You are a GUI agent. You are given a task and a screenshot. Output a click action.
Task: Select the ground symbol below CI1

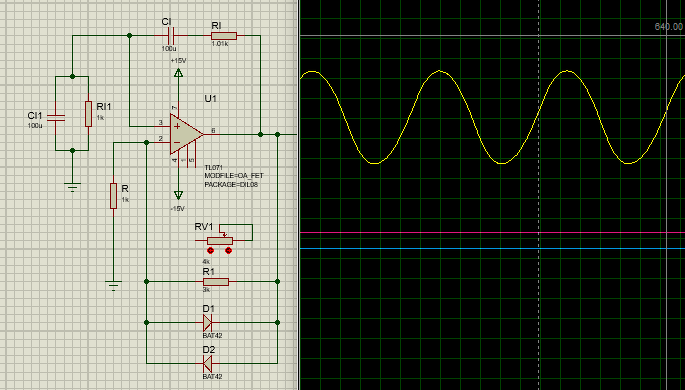tap(73, 187)
